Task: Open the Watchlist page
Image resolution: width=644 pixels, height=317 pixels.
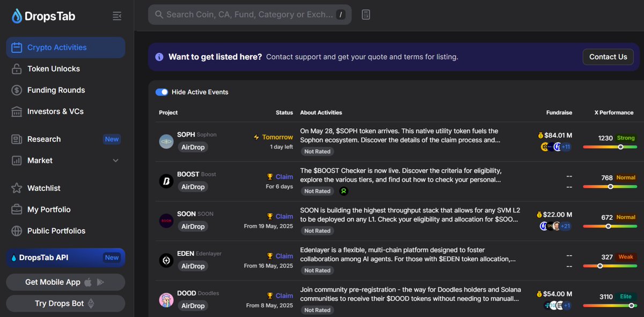Action: pyautogui.click(x=44, y=188)
